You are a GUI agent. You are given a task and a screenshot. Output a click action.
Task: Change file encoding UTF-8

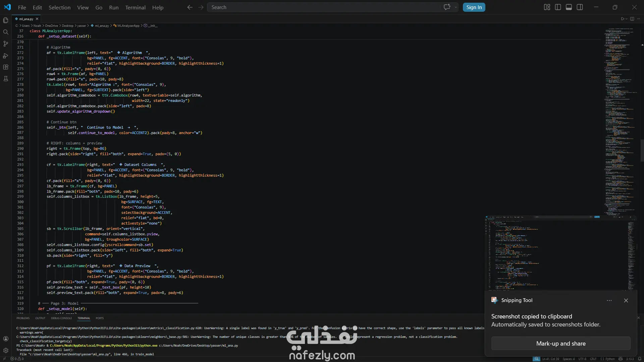[x=582, y=359]
